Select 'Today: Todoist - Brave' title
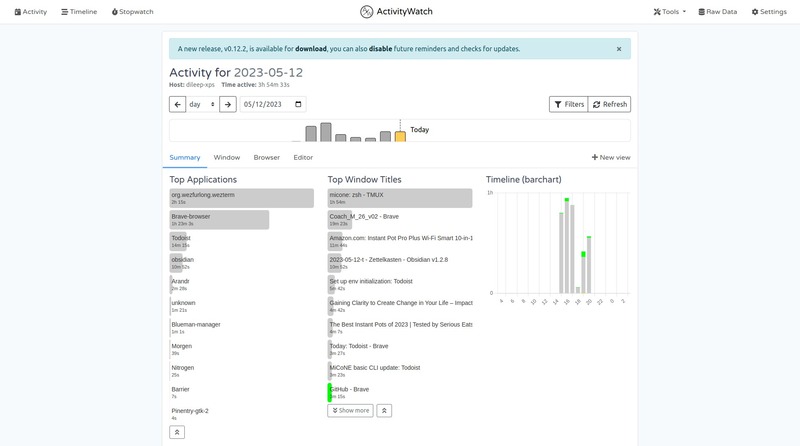This screenshot has width=800, height=446. (400, 350)
